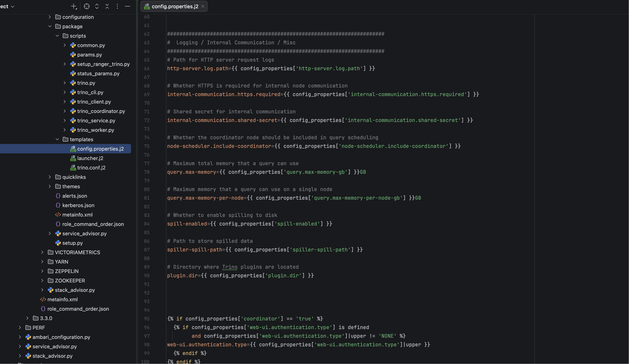This screenshot has width=629, height=364.
Task: Click line number 78 in the gutter
Action: pos(147,172)
